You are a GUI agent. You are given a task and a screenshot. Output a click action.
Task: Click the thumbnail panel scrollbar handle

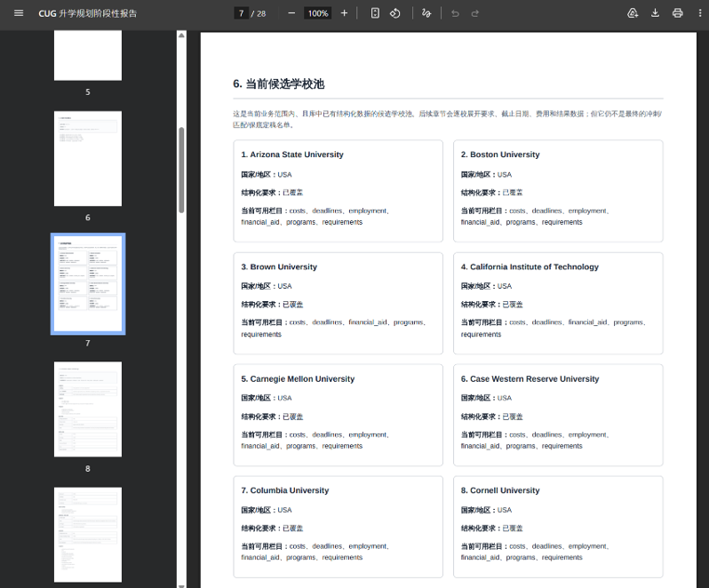pyautogui.click(x=181, y=170)
